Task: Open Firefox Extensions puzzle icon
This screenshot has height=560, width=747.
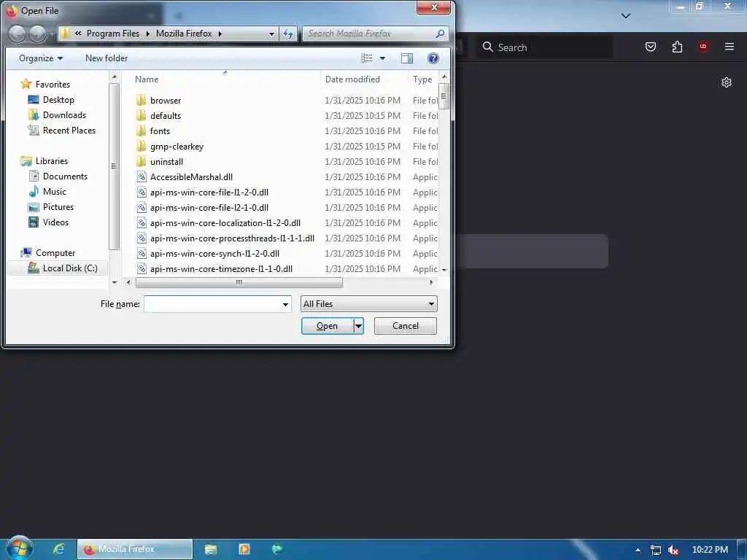Action: (677, 47)
